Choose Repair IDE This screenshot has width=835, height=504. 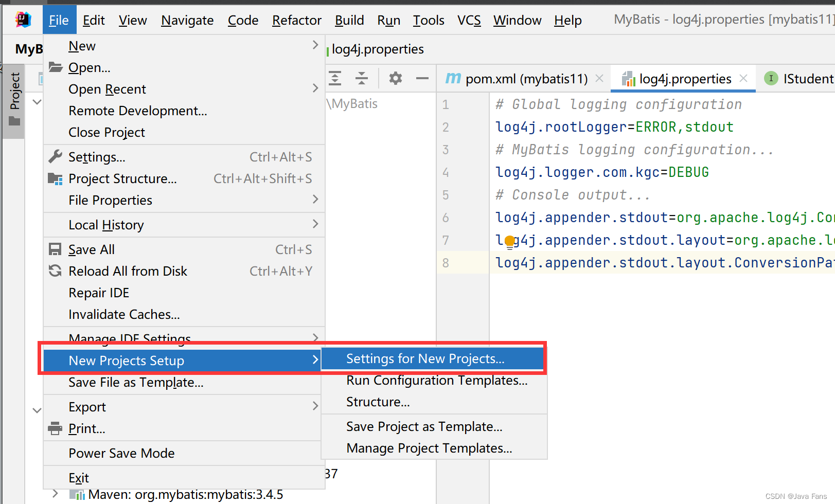[x=184, y=293]
